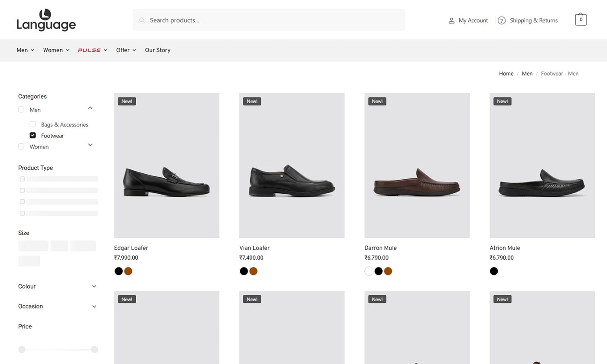
Task: Click New! badge on Atrion Mule
Action: tap(502, 101)
